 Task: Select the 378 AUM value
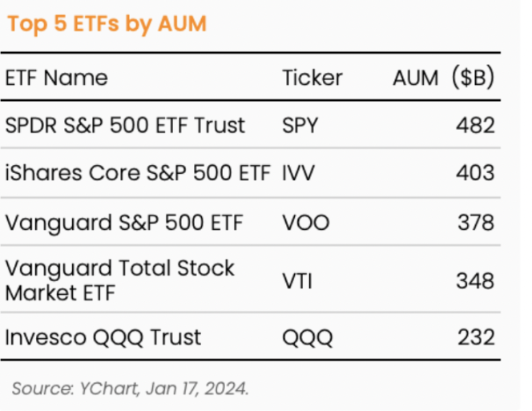pyautogui.click(x=476, y=223)
